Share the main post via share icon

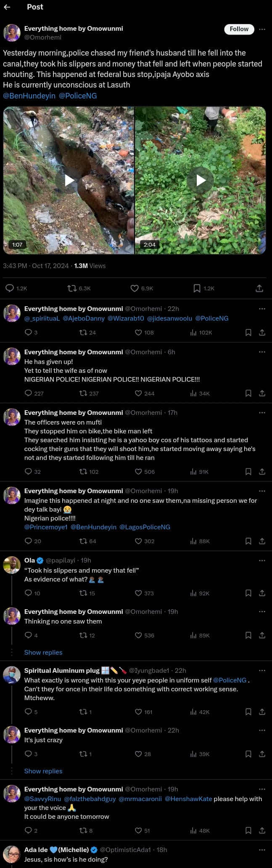[259, 288]
